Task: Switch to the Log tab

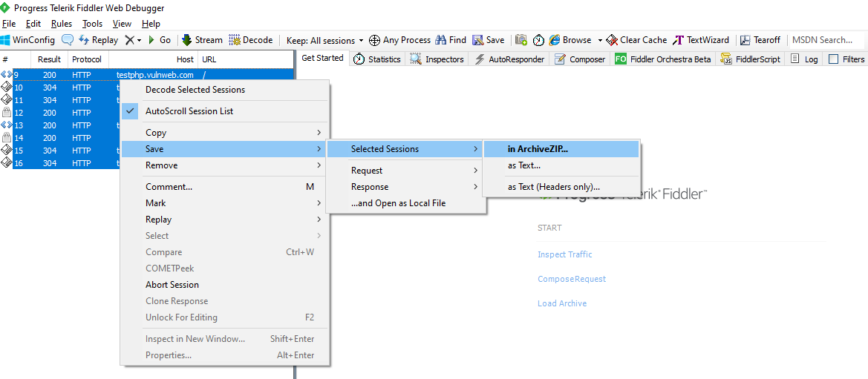Action: pos(804,59)
